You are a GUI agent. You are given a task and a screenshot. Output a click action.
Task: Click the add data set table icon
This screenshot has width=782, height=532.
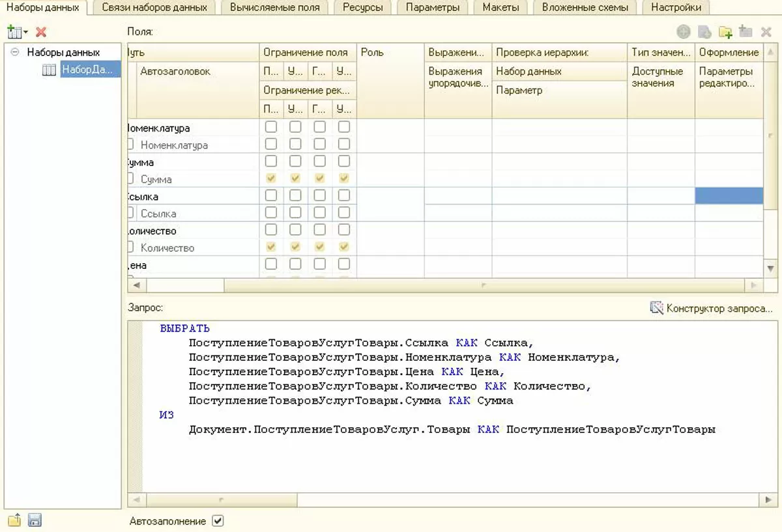coord(14,32)
